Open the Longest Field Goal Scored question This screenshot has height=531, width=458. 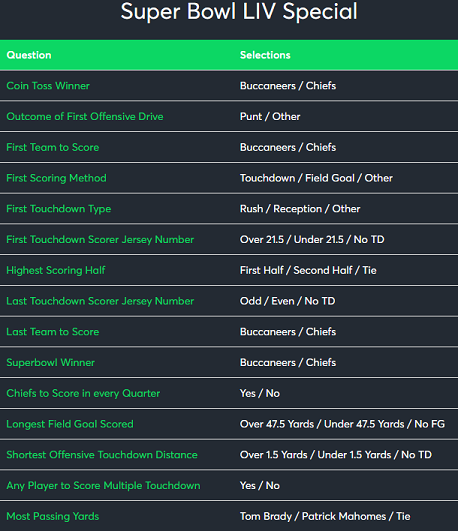click(70, 424)
